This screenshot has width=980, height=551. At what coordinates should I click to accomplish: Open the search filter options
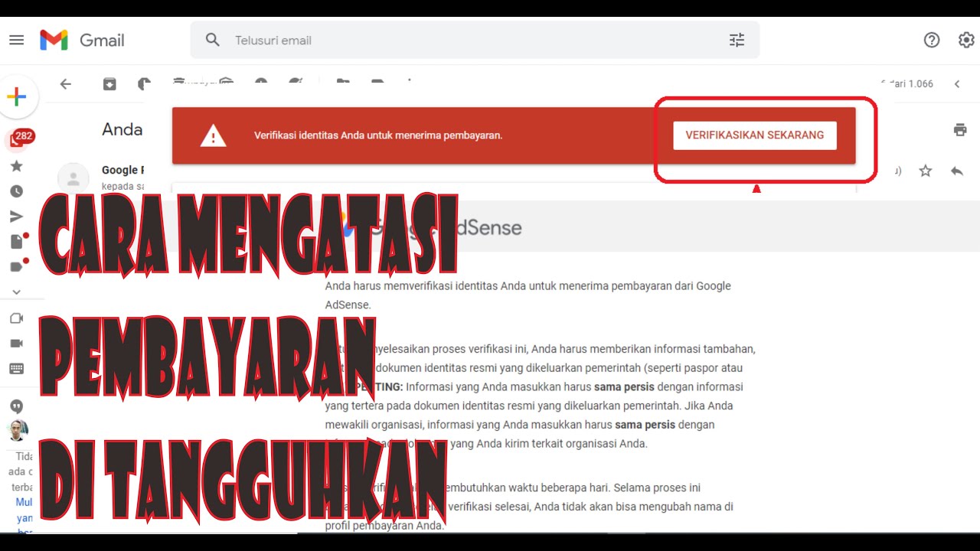[737, 40]
